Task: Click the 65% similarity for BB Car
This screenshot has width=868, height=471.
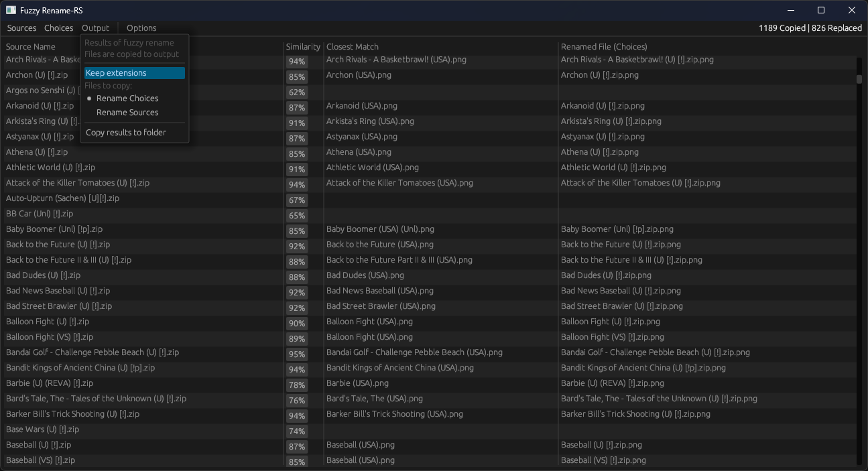Action: click(x=297, y=216)
